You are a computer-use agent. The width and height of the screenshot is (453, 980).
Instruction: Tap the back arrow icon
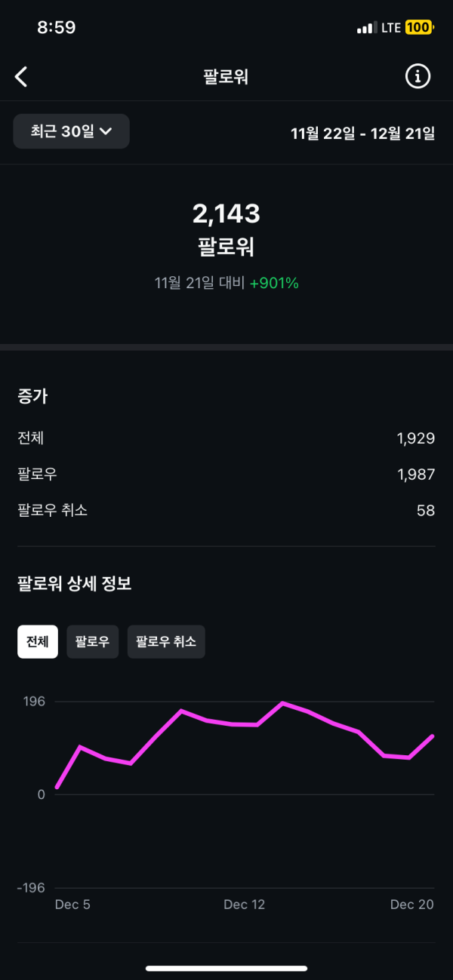pos(21,76)
